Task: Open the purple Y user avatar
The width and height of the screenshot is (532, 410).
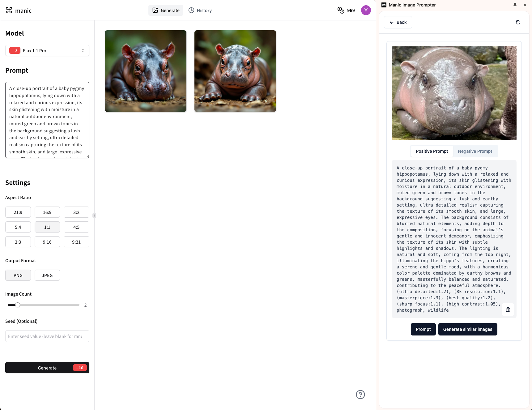Action: tap(366, 10)
